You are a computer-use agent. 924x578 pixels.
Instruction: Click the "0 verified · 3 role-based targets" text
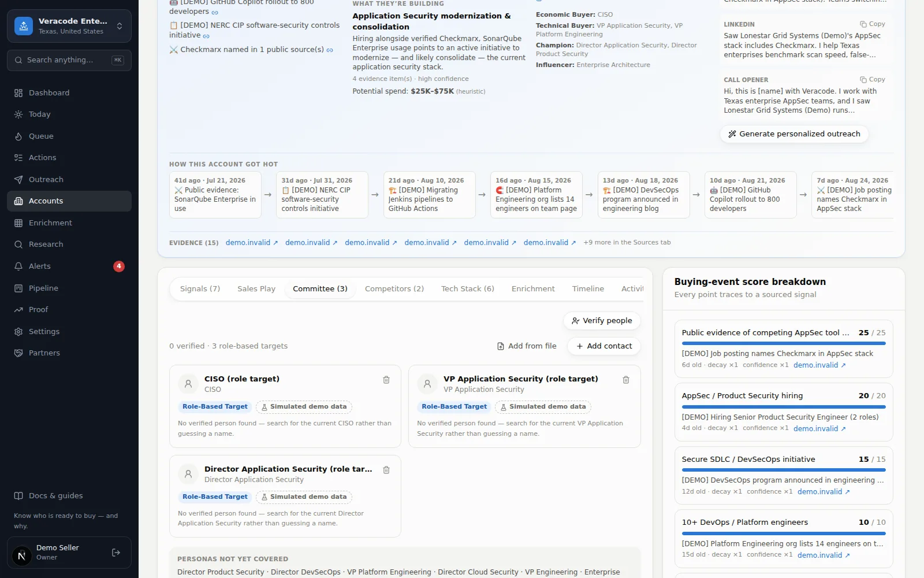228,346
